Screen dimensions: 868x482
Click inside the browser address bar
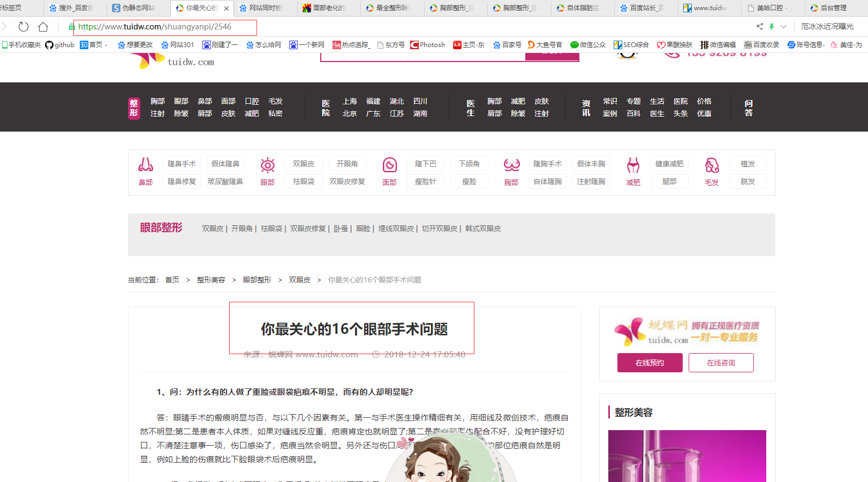click(x=161, y=28)
